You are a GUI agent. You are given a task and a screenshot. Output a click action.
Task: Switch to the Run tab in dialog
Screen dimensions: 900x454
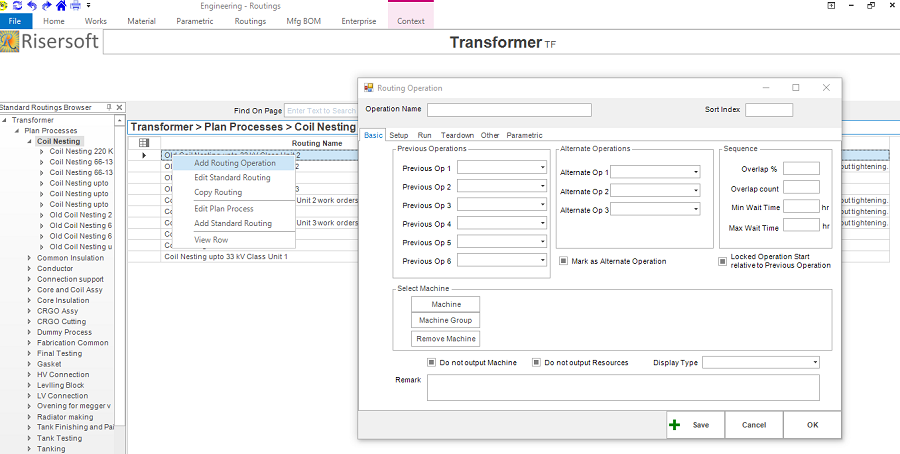coord(425,135)
